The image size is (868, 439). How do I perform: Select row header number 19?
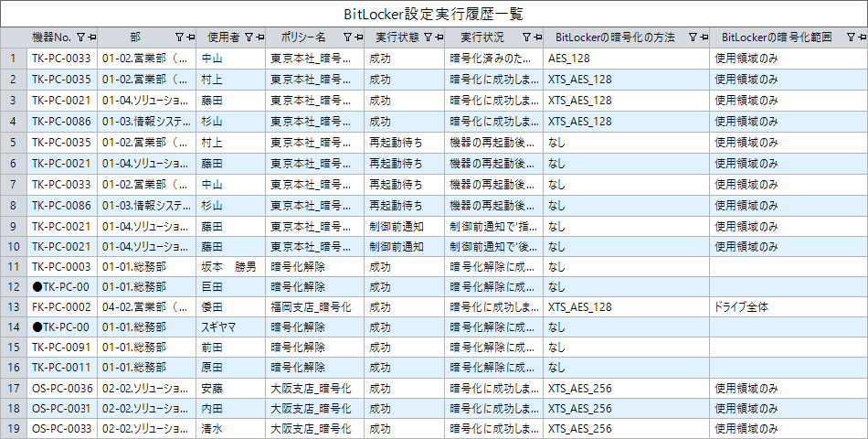tap(14, 428)
